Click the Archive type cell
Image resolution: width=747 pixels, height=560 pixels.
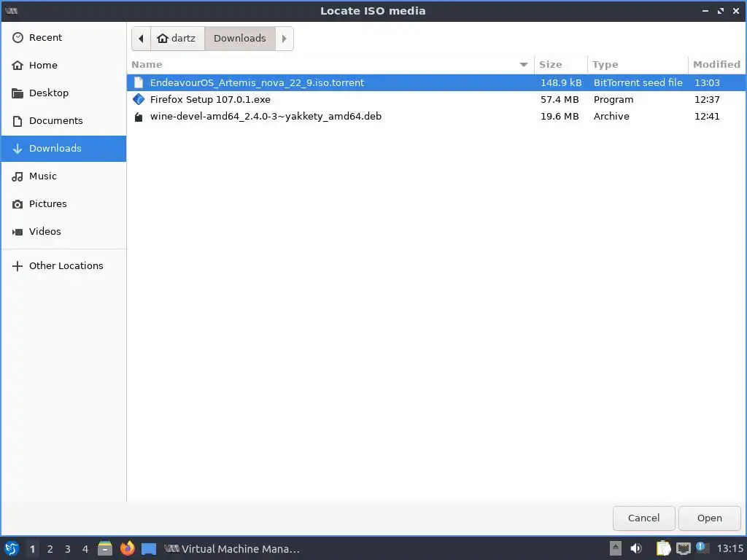coord(611,116)
